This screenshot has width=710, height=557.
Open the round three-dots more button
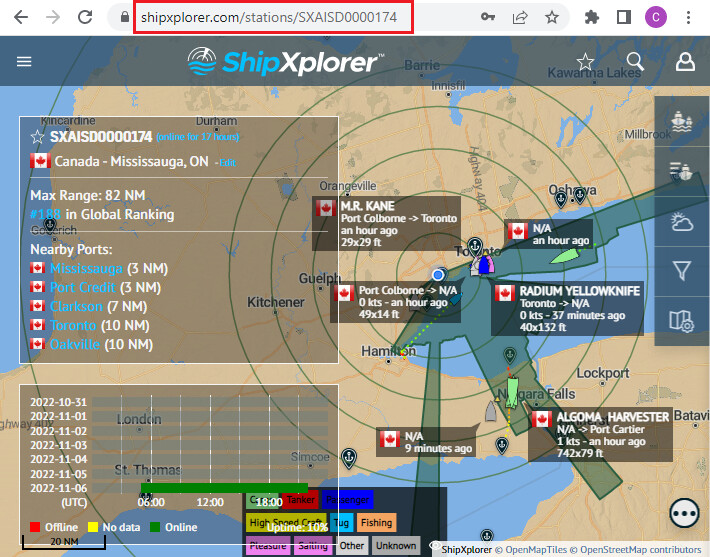click(684, 513)
